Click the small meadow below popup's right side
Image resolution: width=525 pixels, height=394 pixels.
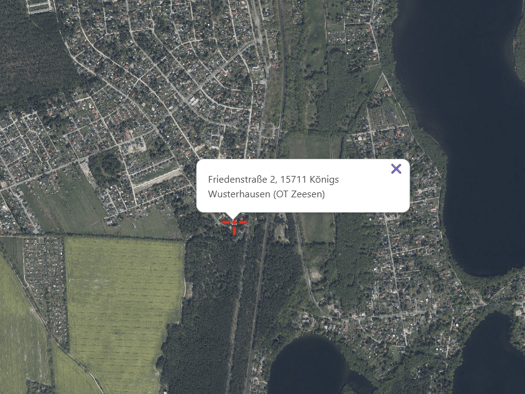(x=317, y=228)
